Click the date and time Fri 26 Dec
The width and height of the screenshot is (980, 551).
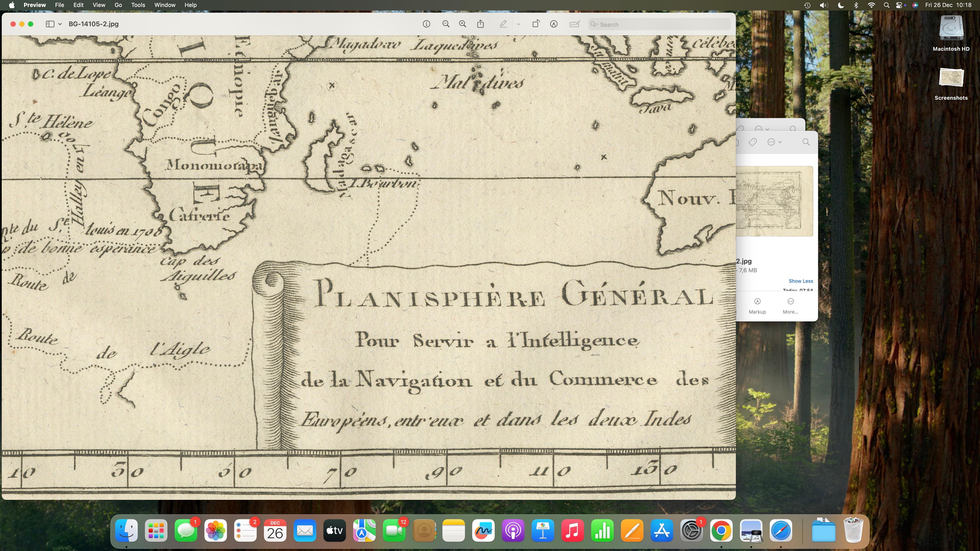tap(948, 5)
